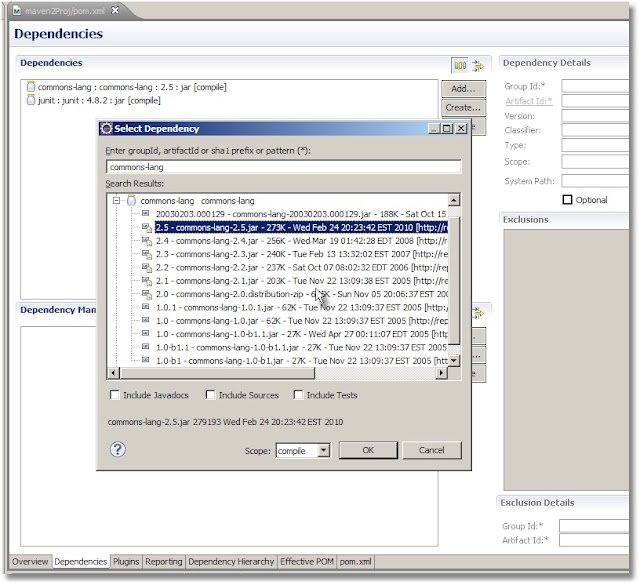Click the Add... button for dependencies

point(463,89)
